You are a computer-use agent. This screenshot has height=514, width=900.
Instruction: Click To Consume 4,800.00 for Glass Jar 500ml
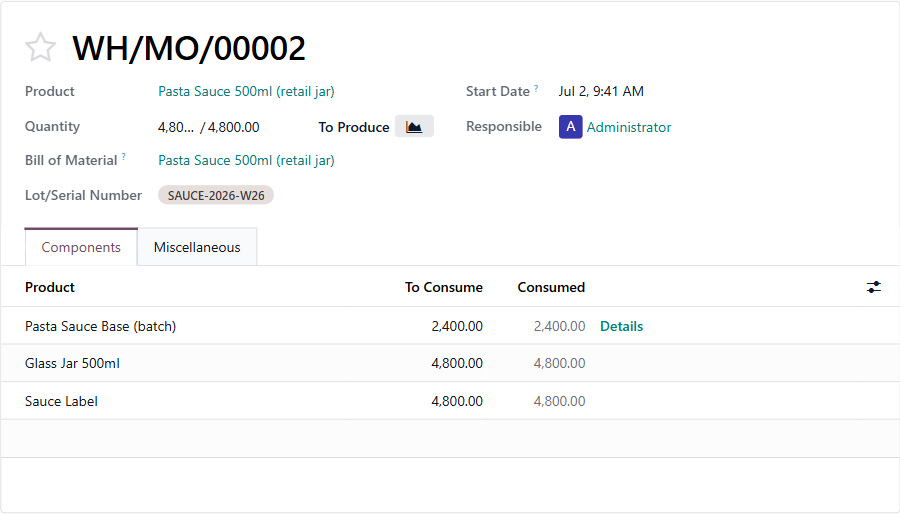(457, 363)
